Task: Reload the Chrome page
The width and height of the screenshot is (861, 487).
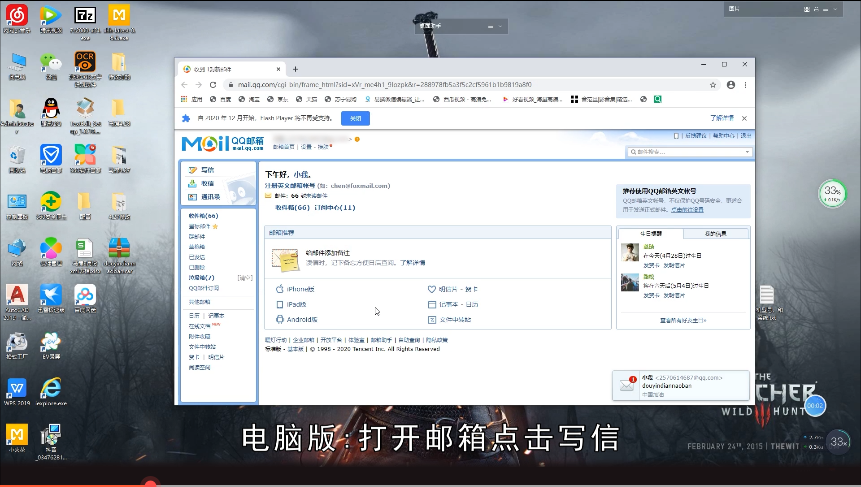Action: (x=213, y=85)
